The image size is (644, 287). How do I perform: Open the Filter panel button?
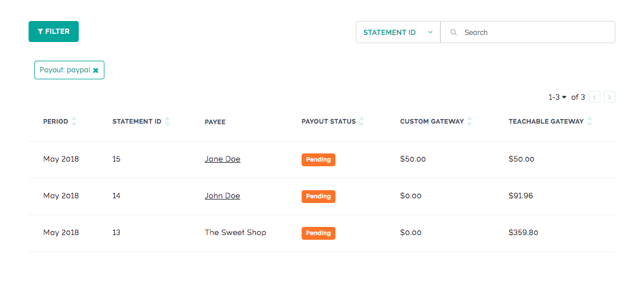point(54,32)
